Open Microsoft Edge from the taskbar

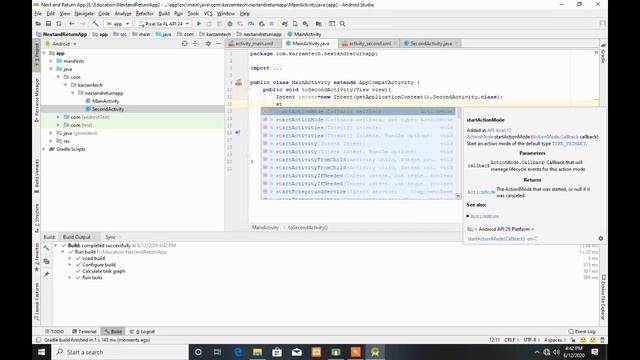click(238, 352)
